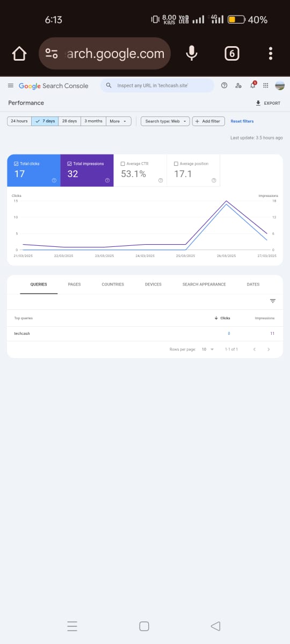Enable the Average CTR checkbox
290x644 pixels.
coord(123,164)
